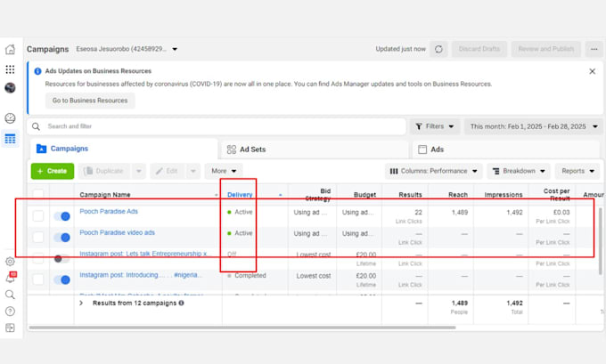Click the report a problem sidebar icon

coord(10,328)
